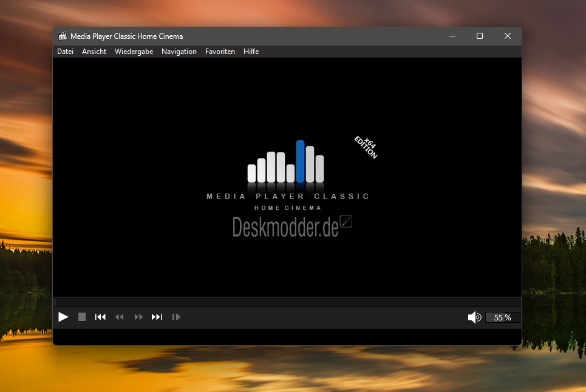
Task: Start playback with the Play button
Action: pyautogui.click(x=63, y=317)
